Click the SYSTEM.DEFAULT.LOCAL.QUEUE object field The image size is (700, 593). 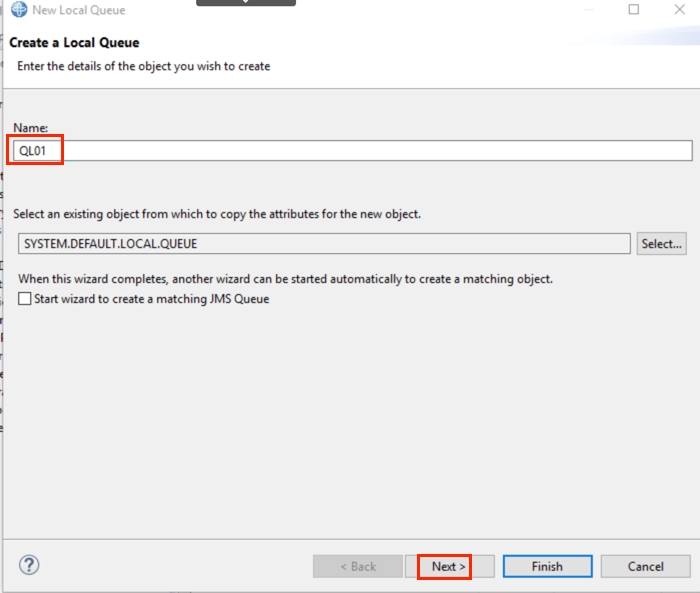pyautogui.click(x=324, y=244)
